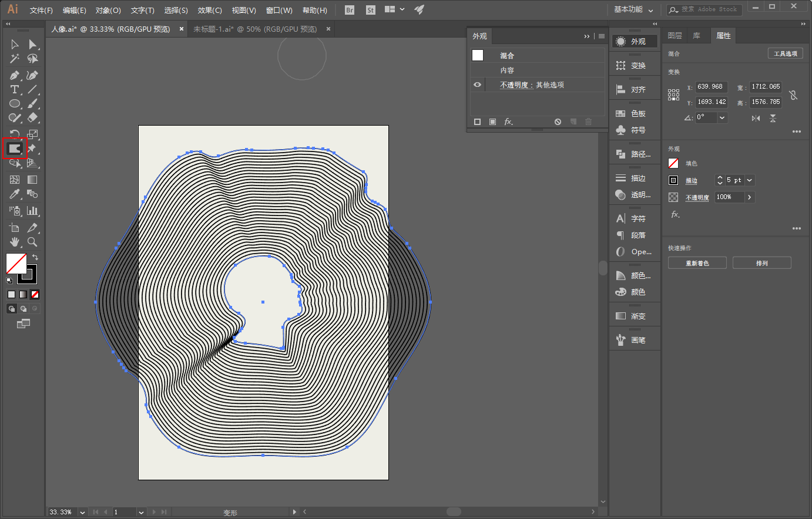Click the 宽 width input field

tap(766, 87)
